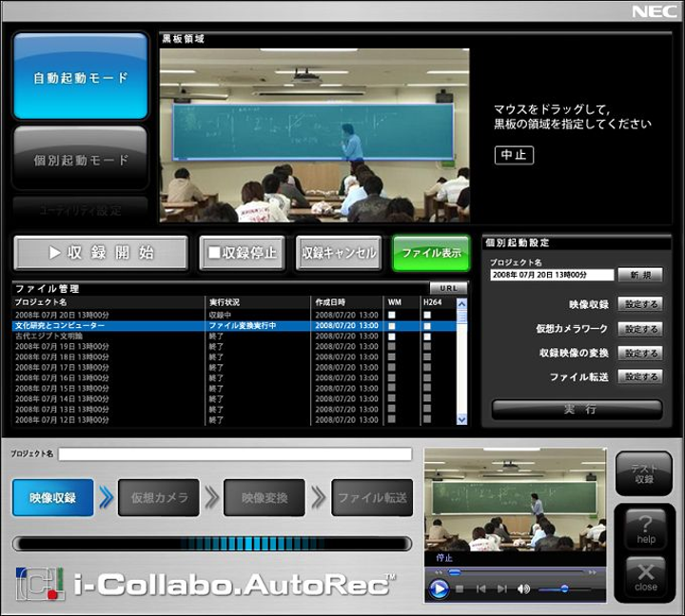This screenshot has width=685, height=616.
Task: Stop recording with 収録停止 button
Action: [x=242, y=252]
